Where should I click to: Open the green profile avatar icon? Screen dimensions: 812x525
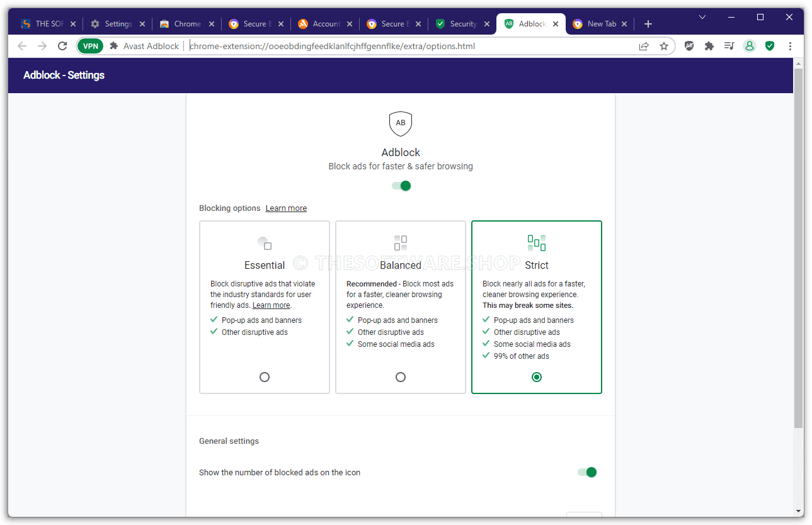click(x=750, y=46)
